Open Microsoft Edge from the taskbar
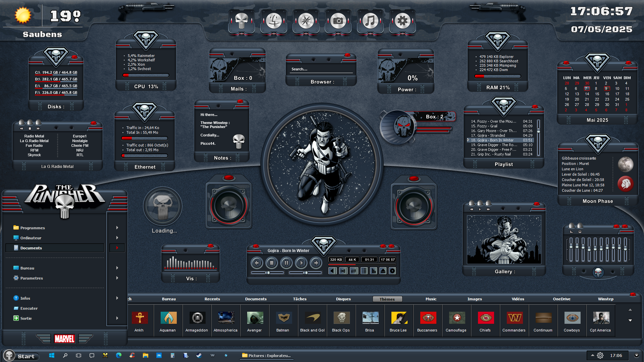The image size is (644, 362). [x=119, y=355]
